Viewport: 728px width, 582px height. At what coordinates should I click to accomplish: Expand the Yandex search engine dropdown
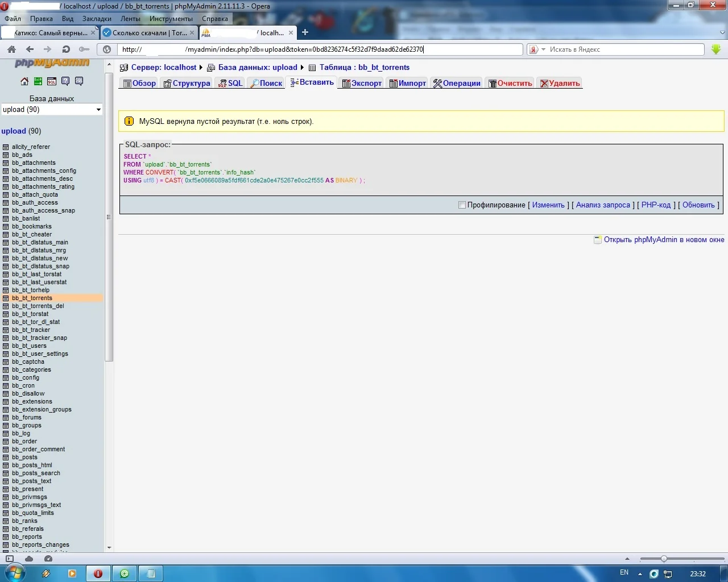[x=543, y=49]
